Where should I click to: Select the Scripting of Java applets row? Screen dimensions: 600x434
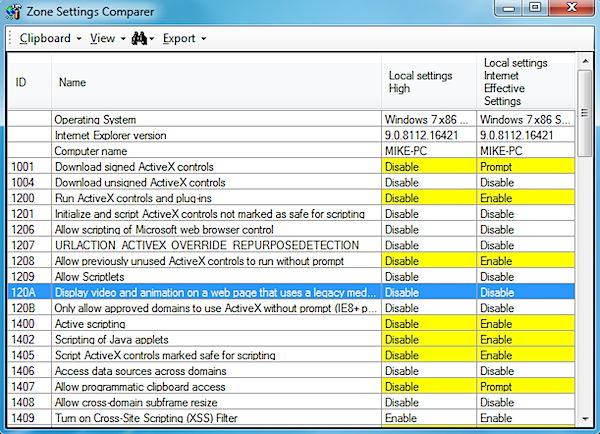291,339
